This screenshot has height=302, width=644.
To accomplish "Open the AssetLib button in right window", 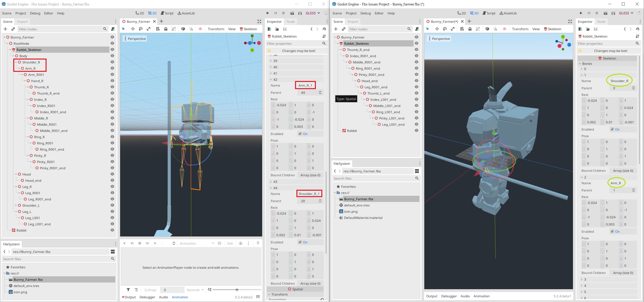I will click(508, 13).
